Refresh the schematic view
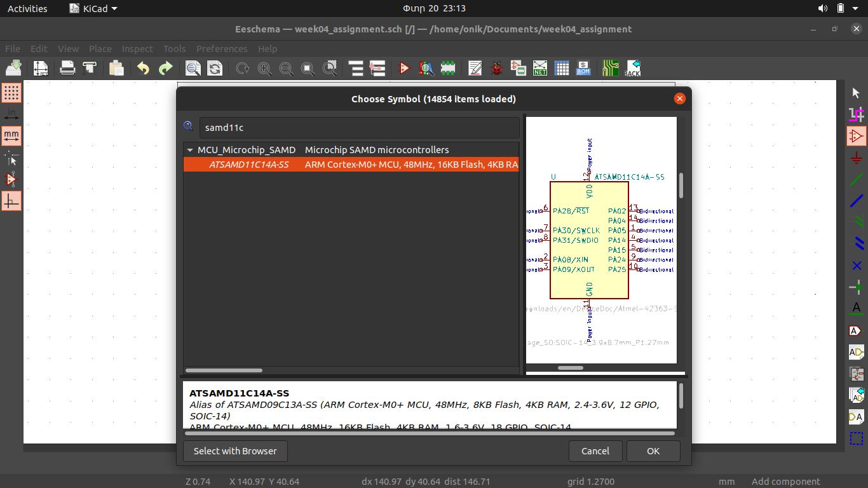Screen dimensions: 868x488 click(x=242, y=68)
